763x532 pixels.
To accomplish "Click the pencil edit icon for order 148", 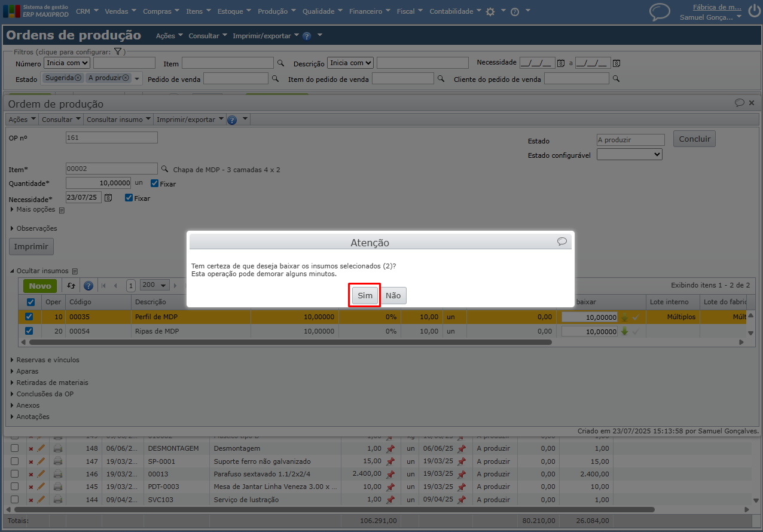I will coord(41,448).
